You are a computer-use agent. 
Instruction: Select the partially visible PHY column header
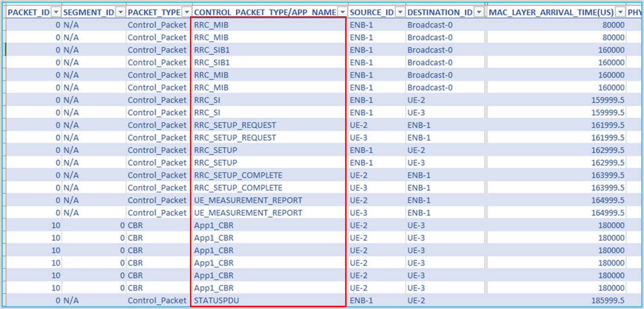click(x=635, y=12)
